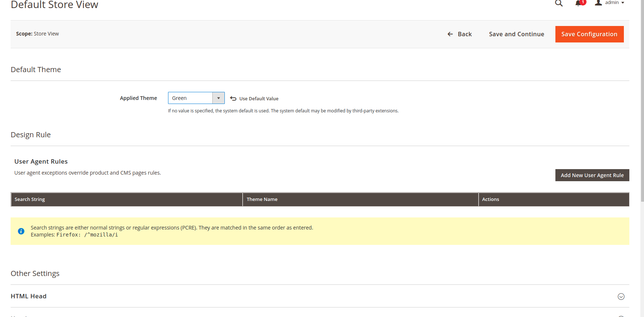This screenshot has width=644, height=317.
Task: Expand the HTML Head section
Action: click(x=320, y=296)
